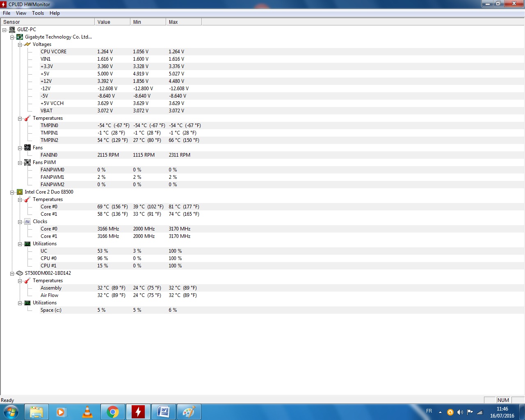Click the Ready status bar text
The height and width of the screenshot is (420, 525).
coord(7,400)
